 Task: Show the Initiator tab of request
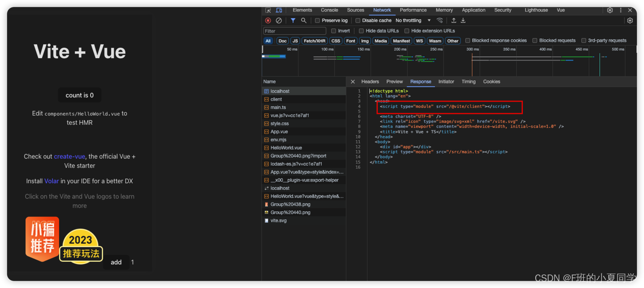tap(446, 81)
